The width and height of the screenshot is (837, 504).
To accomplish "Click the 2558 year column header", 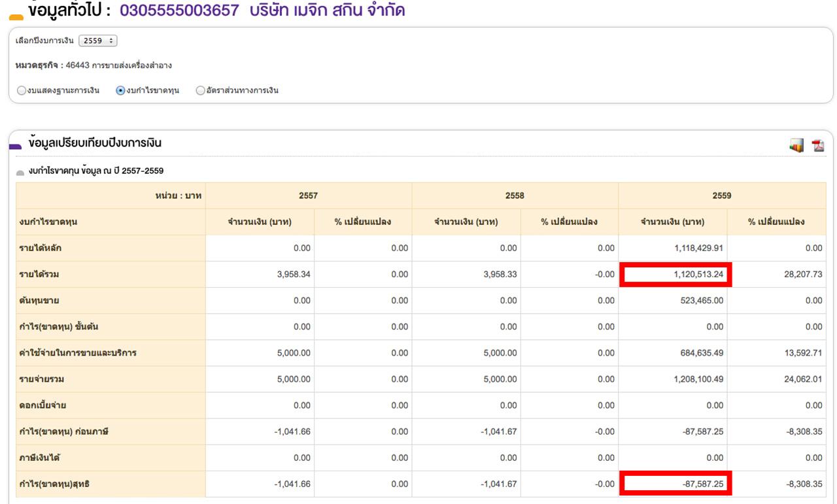I will click(x=515, y=195).
